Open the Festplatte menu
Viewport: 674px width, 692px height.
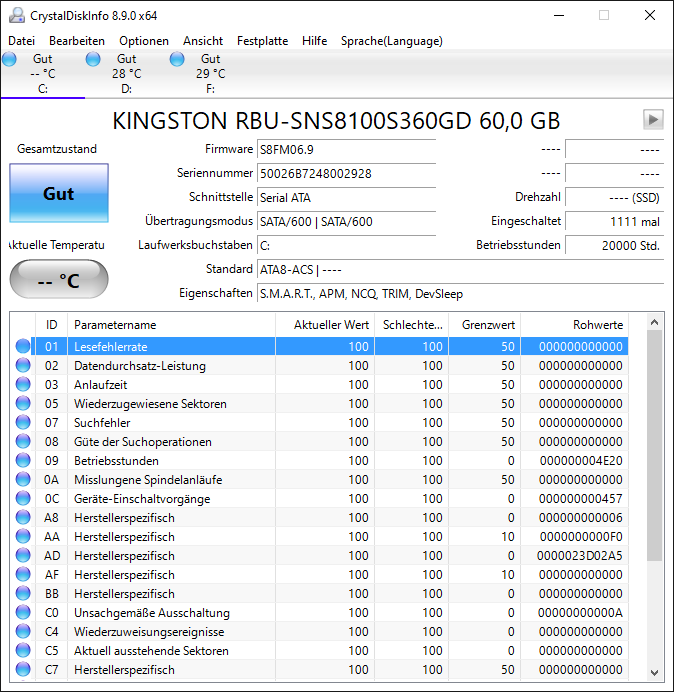(262, 41)
